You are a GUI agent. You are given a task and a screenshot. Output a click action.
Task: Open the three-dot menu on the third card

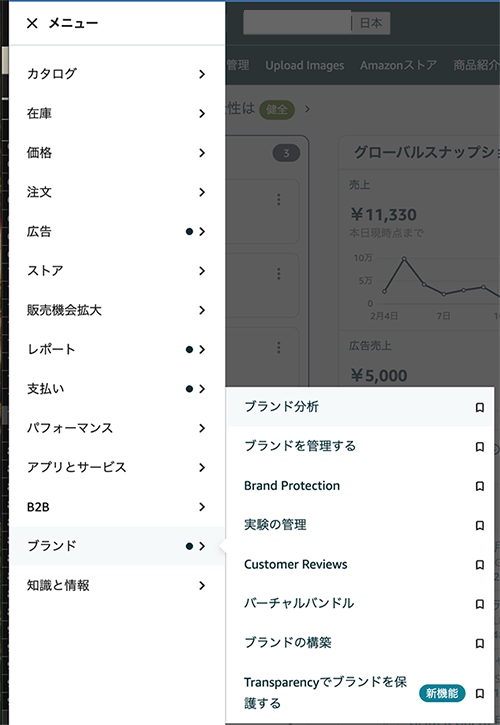coord(278,347)
